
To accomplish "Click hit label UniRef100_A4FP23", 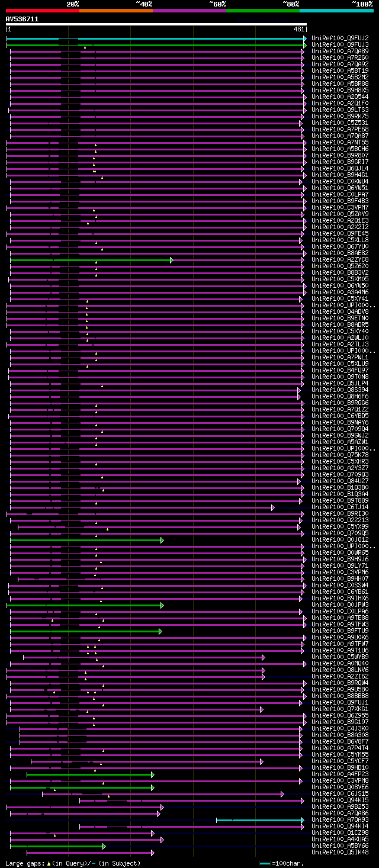I will tap(341, 774).
